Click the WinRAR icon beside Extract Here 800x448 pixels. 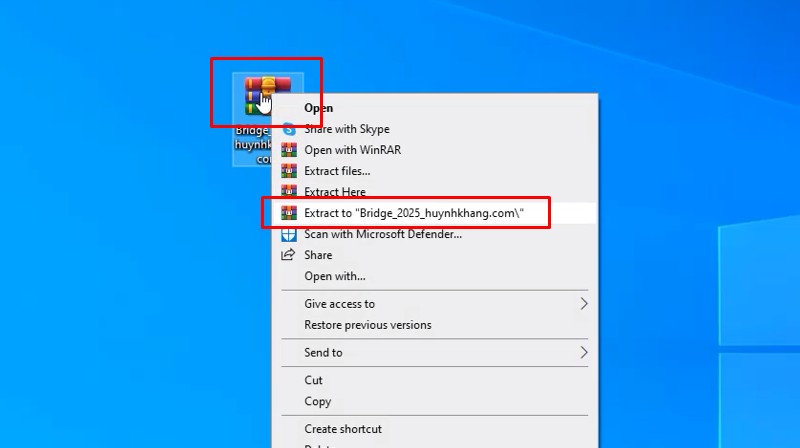(289, 192)
